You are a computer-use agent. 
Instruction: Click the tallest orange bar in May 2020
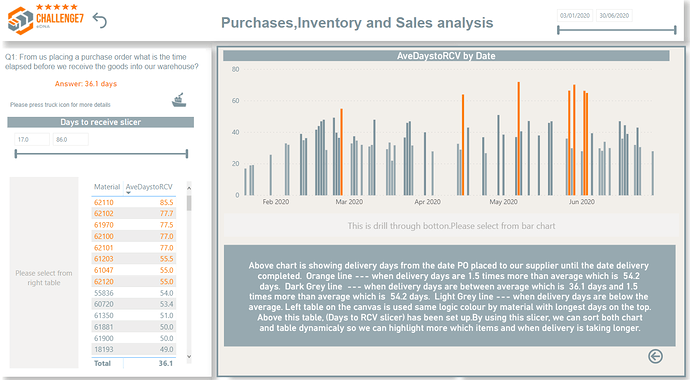(x=518, y=139)
